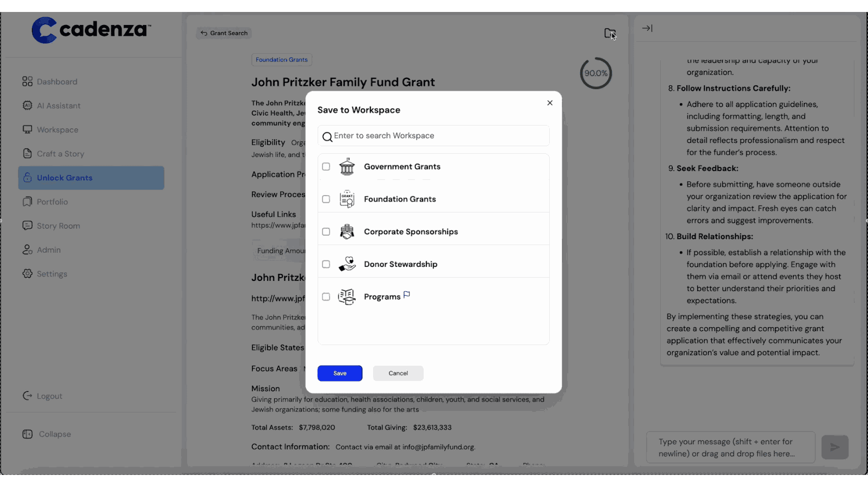868x488 pixels.
Task: Click the blue Save button
Action: pos(340,373)
